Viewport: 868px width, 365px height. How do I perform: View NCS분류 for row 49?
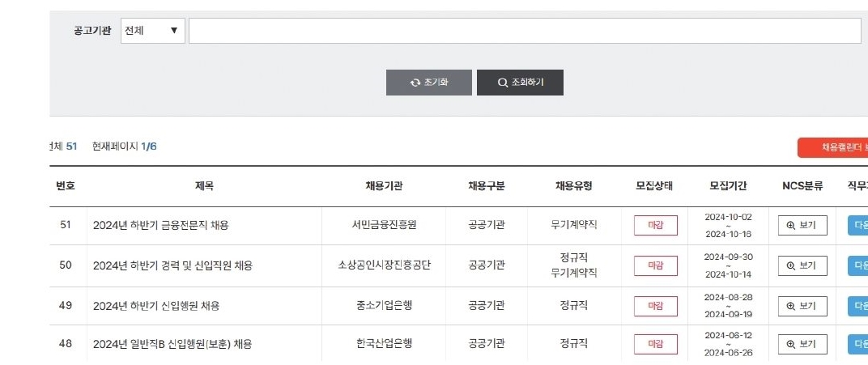pyautogui.click(x=802, y=306)
